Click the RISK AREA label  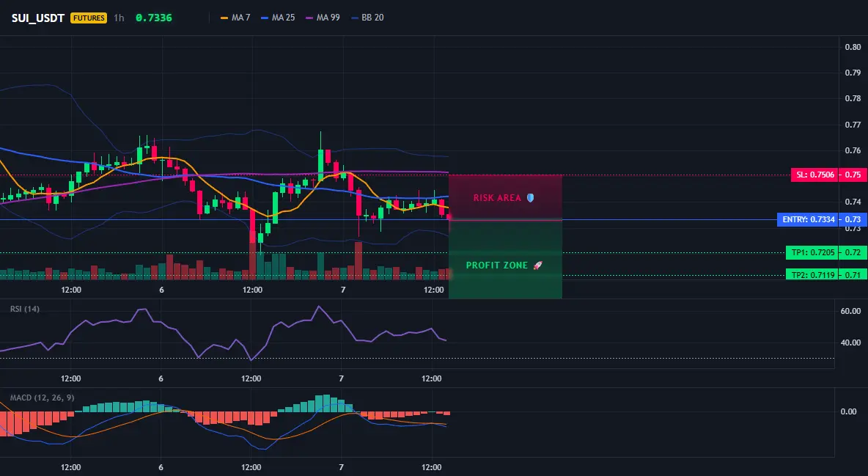[497, 198]
